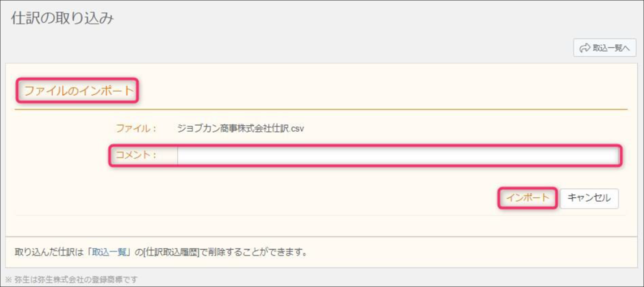Image resolution: width=644 pixels, height=287 pixels.
Task: Open the 取込一覧 link in the footer note
Action: 109,252
